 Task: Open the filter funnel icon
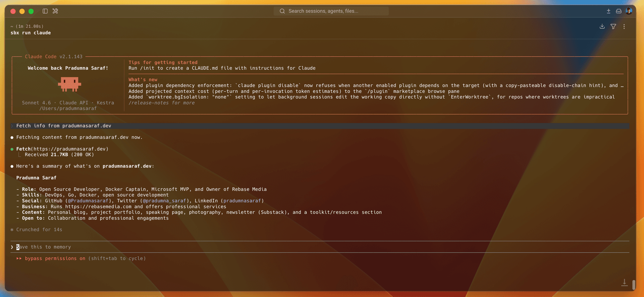pos(613,27)
